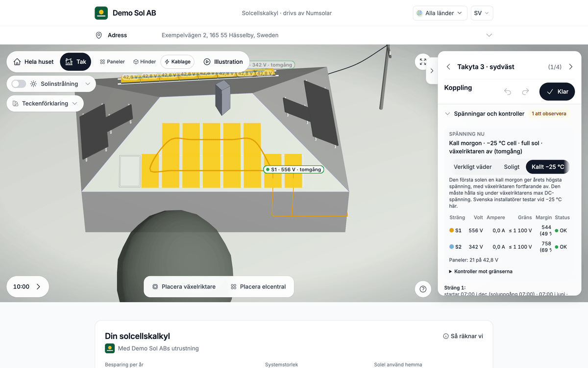Click the undo arrow icon
Screen dimensions: 588x368
click(508, 92)
